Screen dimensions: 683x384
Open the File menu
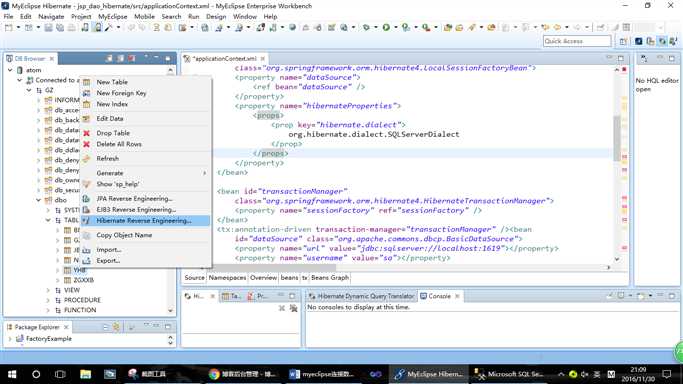pyautogui.click(x=8, y=17)
